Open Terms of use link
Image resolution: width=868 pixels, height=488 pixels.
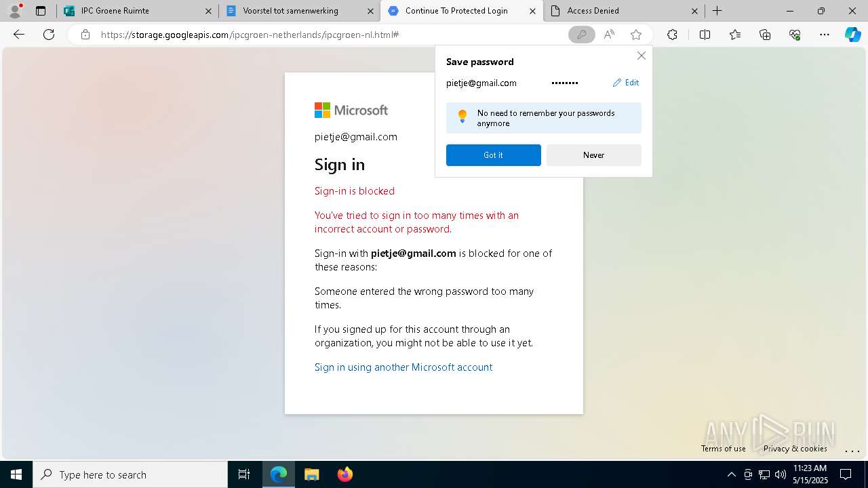coord(724,448)
